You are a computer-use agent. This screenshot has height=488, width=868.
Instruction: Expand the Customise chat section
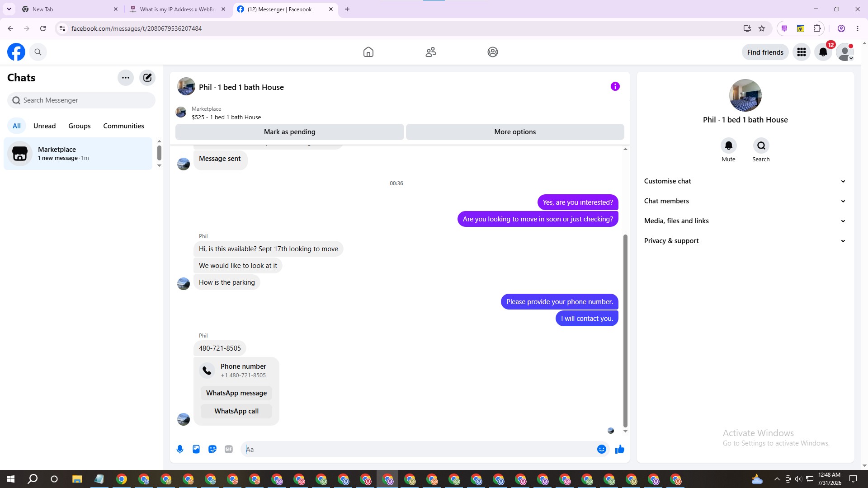point(745,181)
